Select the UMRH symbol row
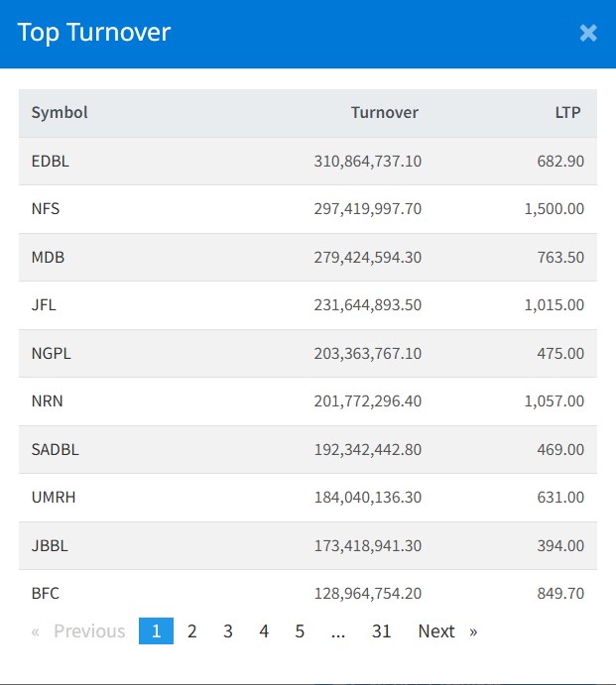Image resolution: width=616 pixels, height=685 pixels. pos(54,498)
